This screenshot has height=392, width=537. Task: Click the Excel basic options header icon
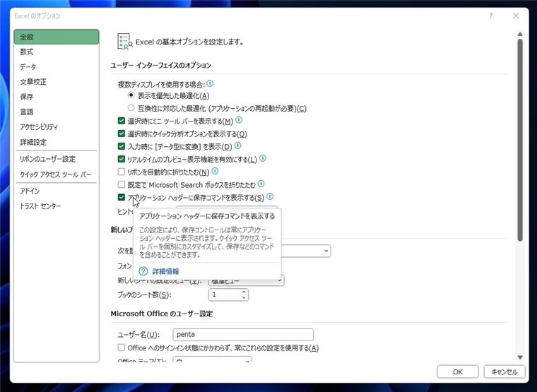pyautogui.click(x=124, y=42)
